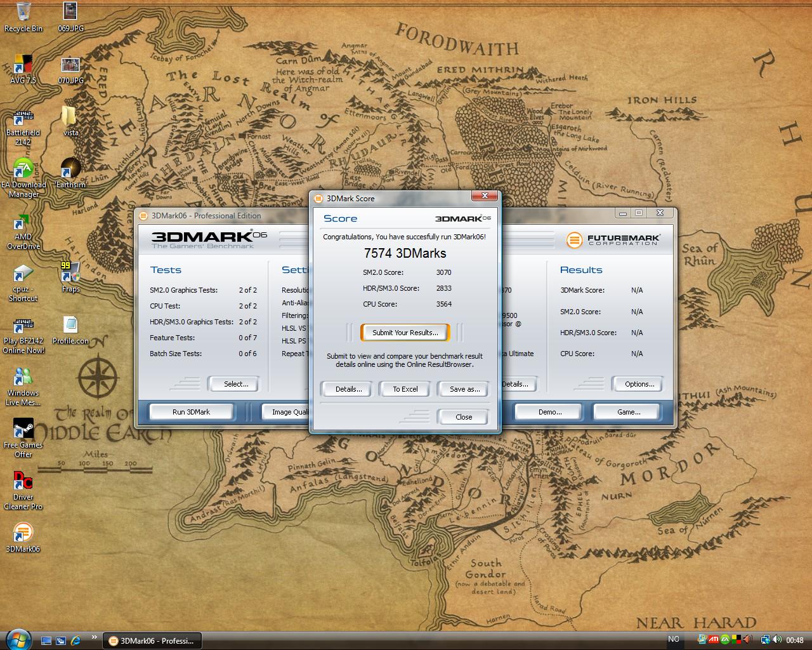Screen dimensions: 812x650
Task: Select the EA Download Manager icon
Action: [23, 178]
